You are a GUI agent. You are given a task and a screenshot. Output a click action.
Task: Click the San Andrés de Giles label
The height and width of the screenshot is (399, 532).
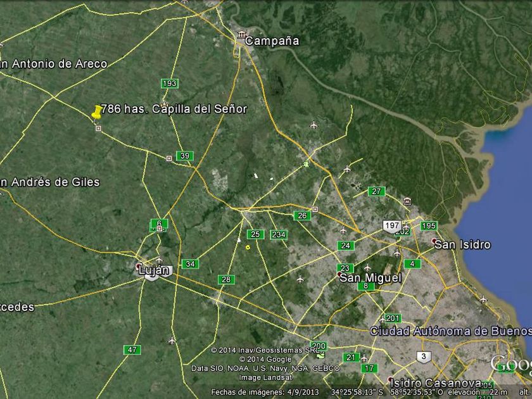pyautogui.click(x=50, y=182)
